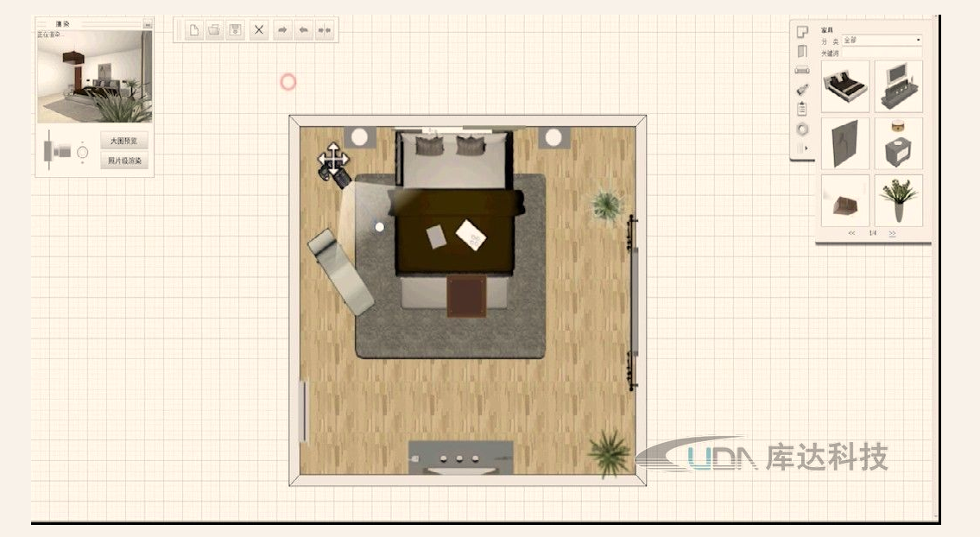This screenshot has height=537, width=980.
Task: Click the white camera target point
Action: coord(379,227)
